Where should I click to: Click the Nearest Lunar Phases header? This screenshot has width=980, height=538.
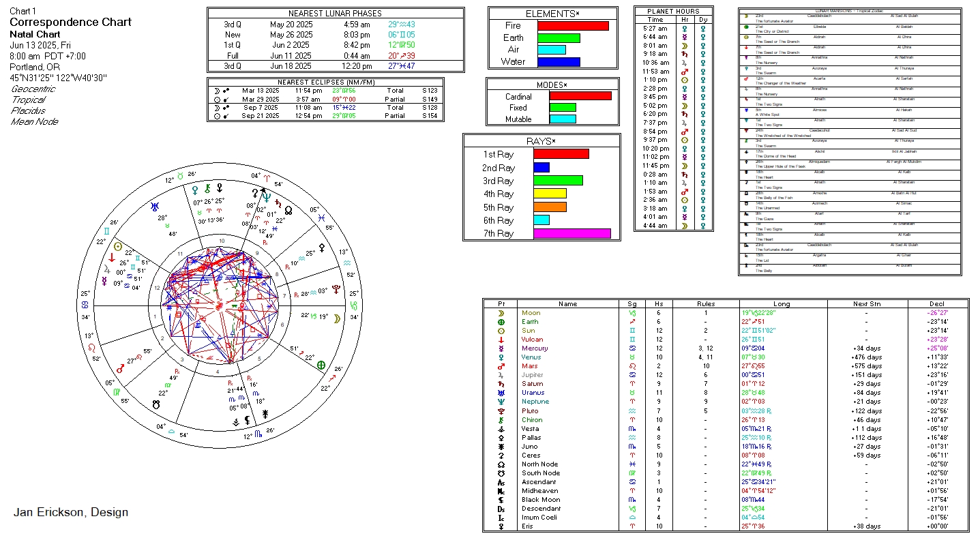335,14
